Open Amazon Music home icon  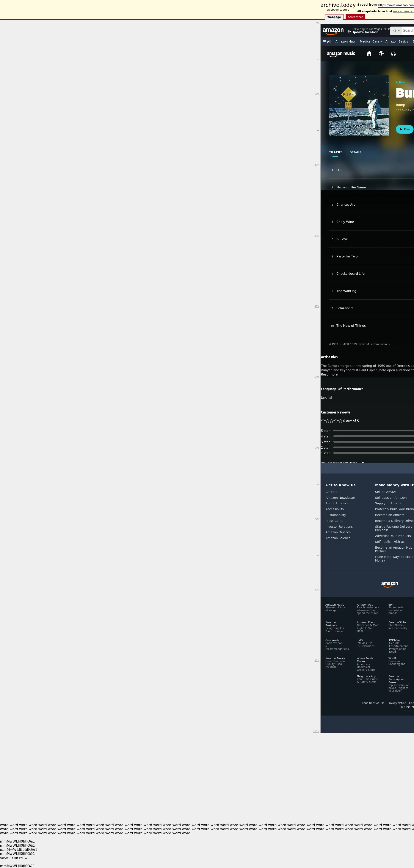pos(369,54)
